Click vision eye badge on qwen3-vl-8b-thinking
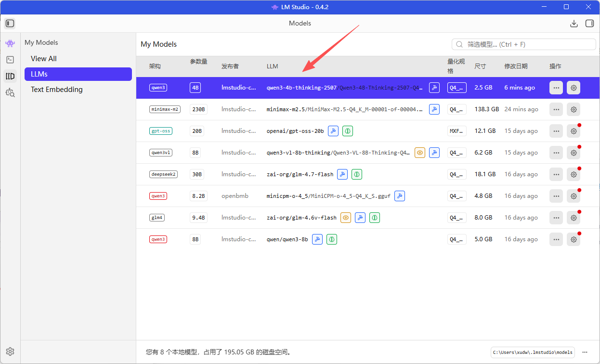 coord(420,153)
